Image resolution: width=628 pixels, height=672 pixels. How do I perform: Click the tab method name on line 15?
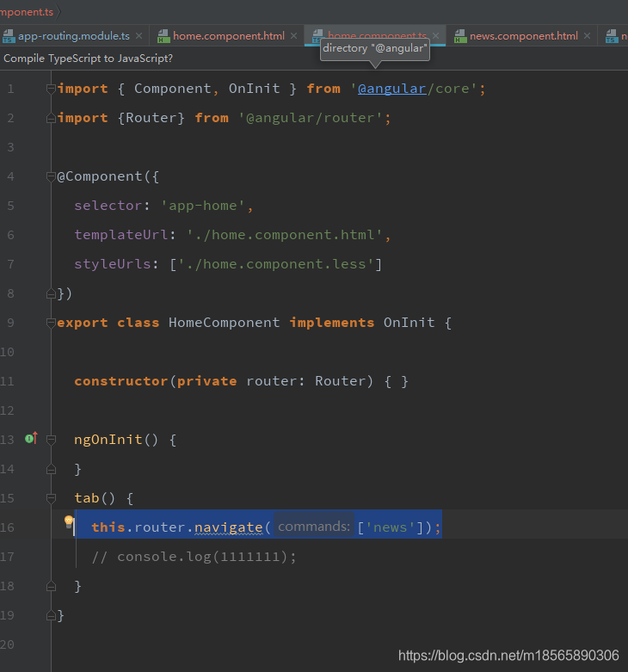pyautogui.click(x=87, y=498)
